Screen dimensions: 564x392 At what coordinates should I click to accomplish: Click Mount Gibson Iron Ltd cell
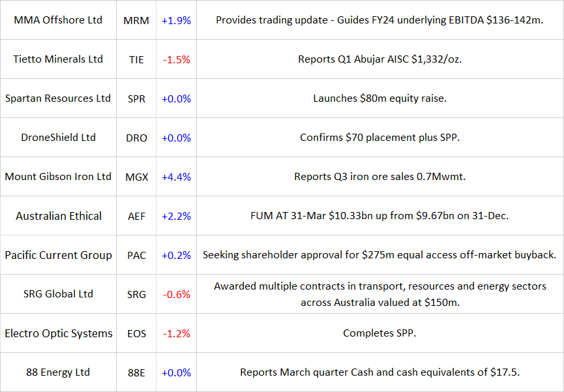(58, 177)
